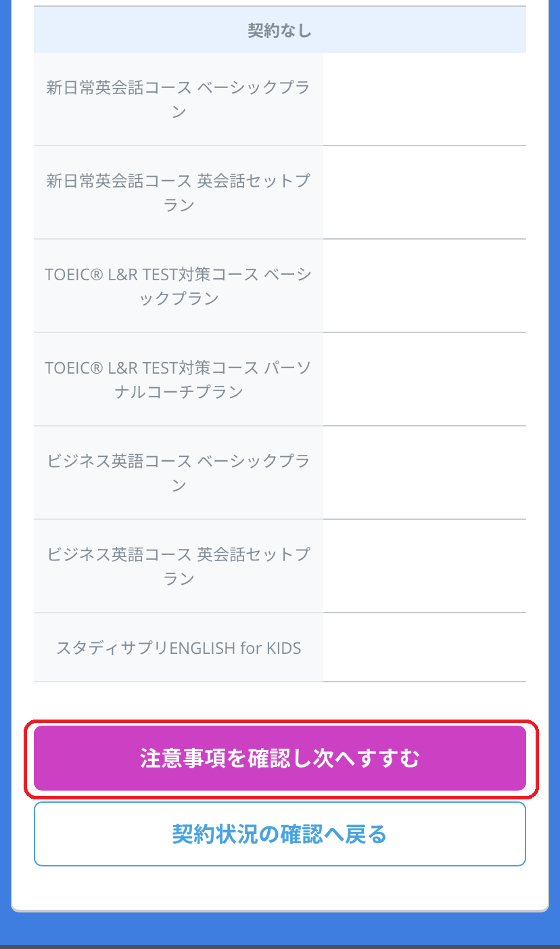Screen dimensions: 560x949
Task: Select the TOEIC パーソナルコーチプラン row label
Action: click(179, 379)
